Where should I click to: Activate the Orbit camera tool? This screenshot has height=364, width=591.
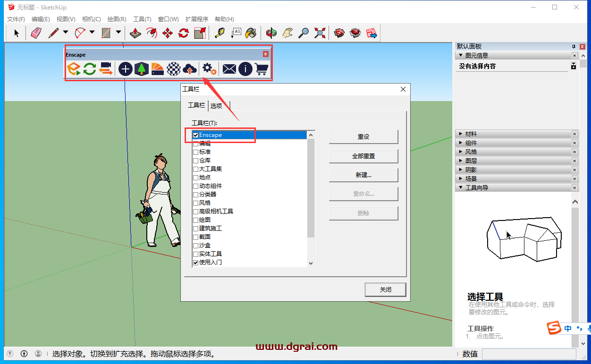271,33
